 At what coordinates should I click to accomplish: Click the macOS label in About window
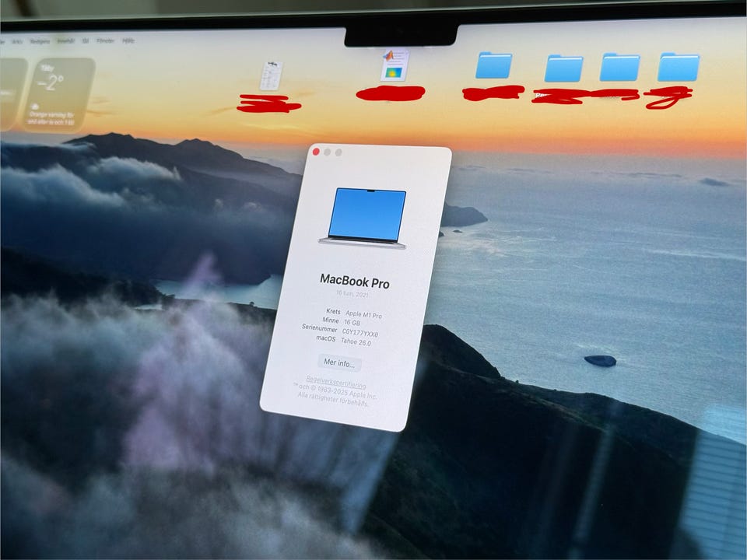pyautogui.click(x=325, y=338)
